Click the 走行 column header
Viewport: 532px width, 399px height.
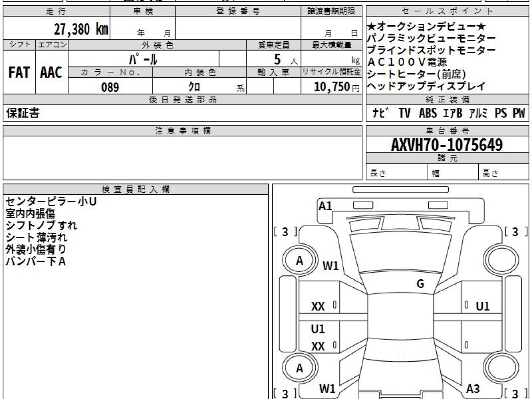[56, 12]
